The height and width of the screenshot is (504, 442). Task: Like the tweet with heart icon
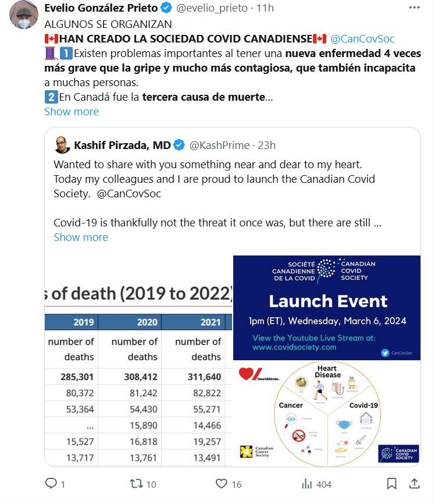(221, 484)
